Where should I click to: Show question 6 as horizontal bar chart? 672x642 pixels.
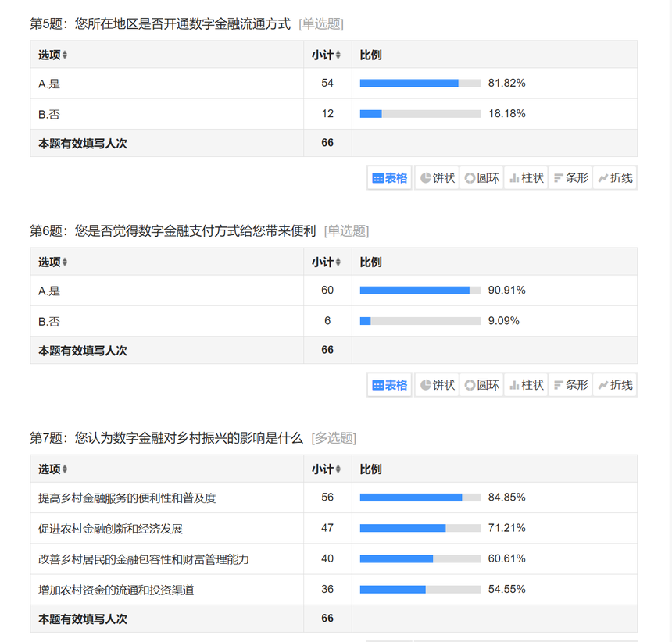click(570, 385)
